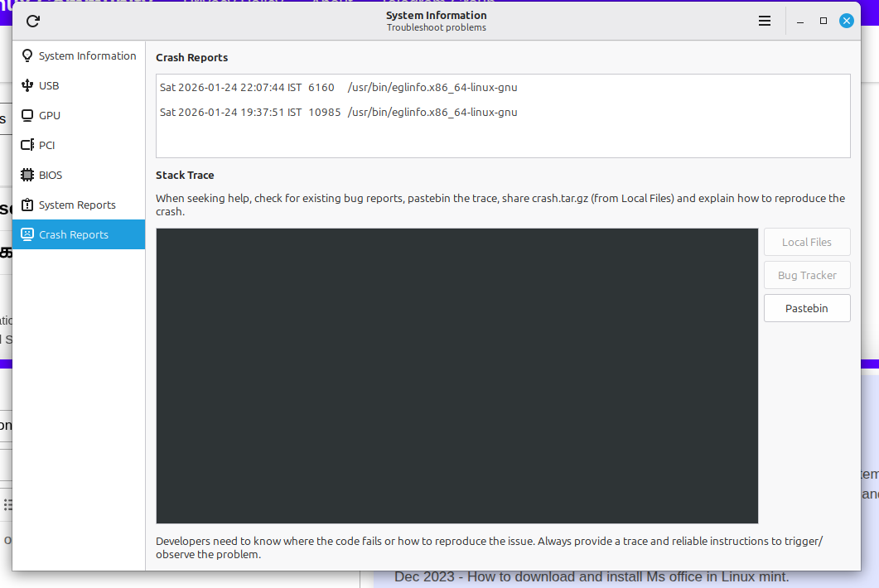Select the 22:07:44 eglinfo crash report

[338, 87]
